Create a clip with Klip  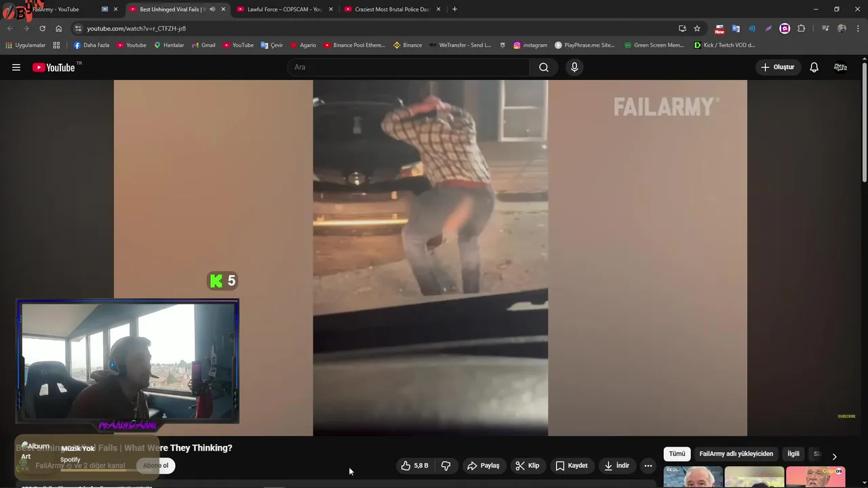pyautogui.click(x=528, y=466)
